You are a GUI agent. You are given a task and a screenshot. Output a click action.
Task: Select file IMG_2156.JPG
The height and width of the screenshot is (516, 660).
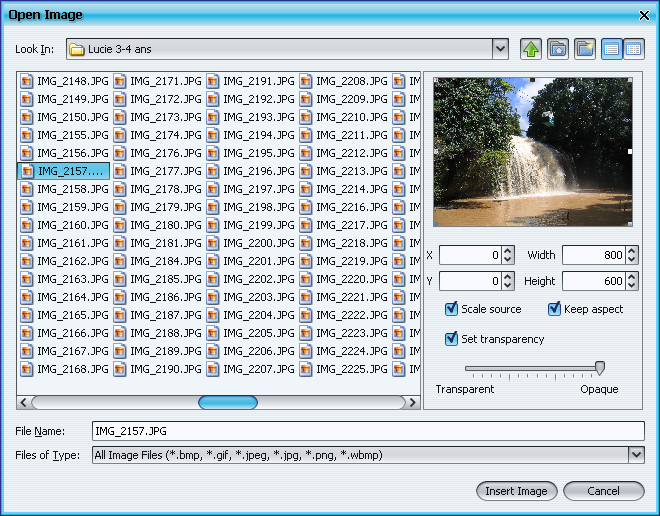pos(64,153)
